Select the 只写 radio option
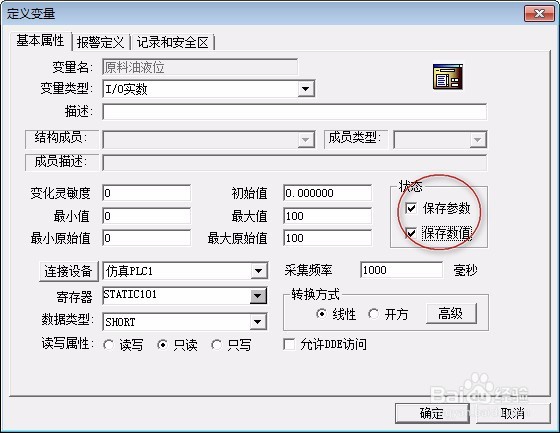Screen dimensions: 560x433 pos(216,345)
